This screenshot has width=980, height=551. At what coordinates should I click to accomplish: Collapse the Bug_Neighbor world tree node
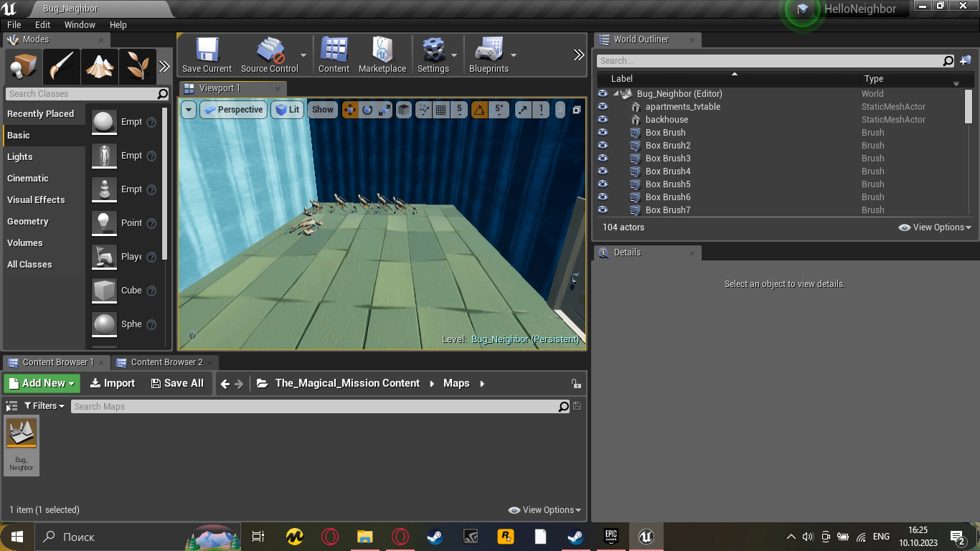click(x=616, y=94)
